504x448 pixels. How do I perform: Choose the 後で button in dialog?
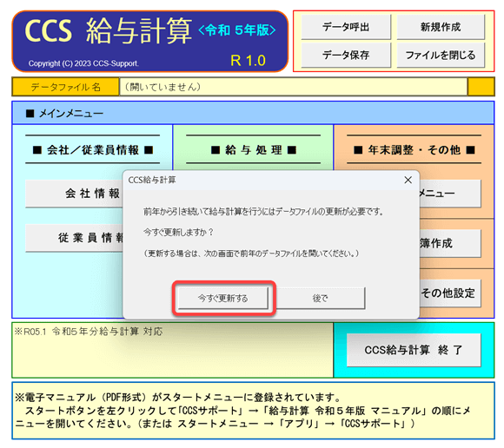click(x=320, y=299)
